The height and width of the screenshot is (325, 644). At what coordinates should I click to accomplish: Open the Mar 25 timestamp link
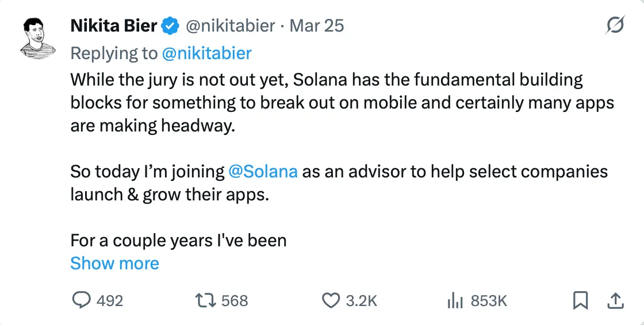(x=317, y=26)
